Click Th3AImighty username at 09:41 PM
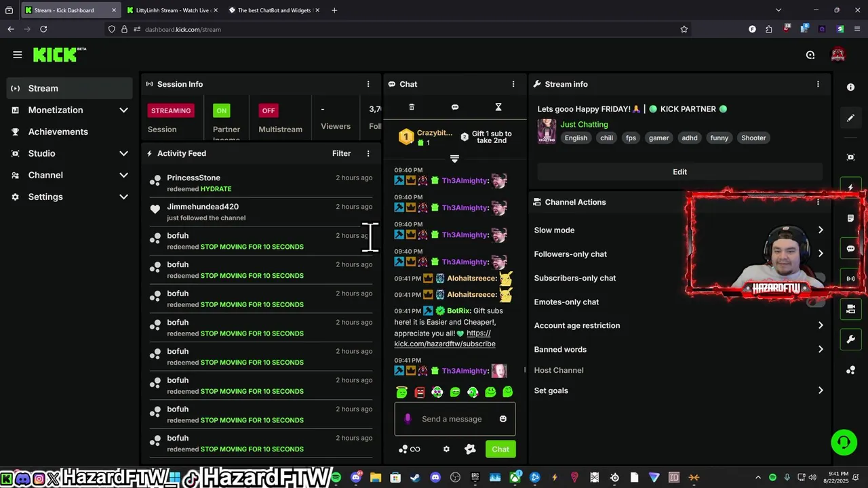 [465, 371]
